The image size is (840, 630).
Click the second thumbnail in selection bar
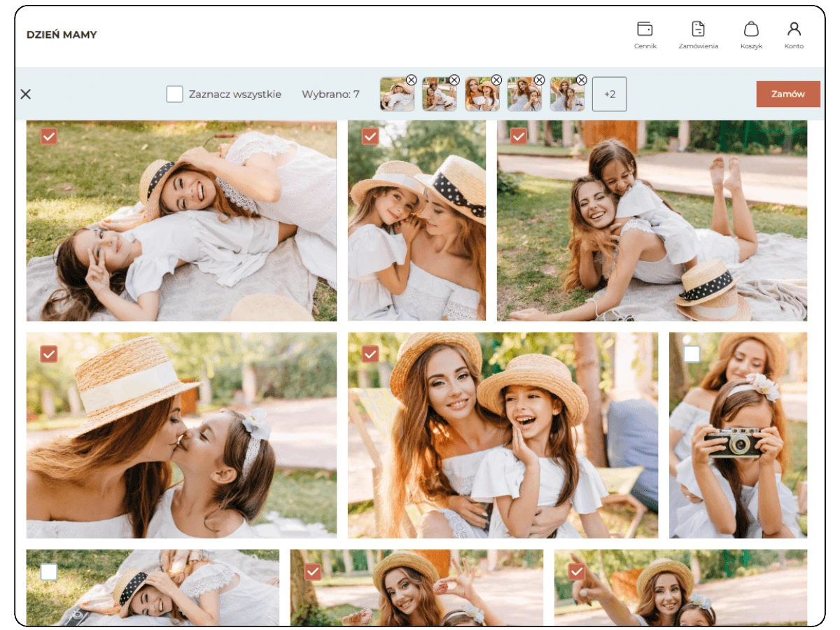(x=440, y=94)
